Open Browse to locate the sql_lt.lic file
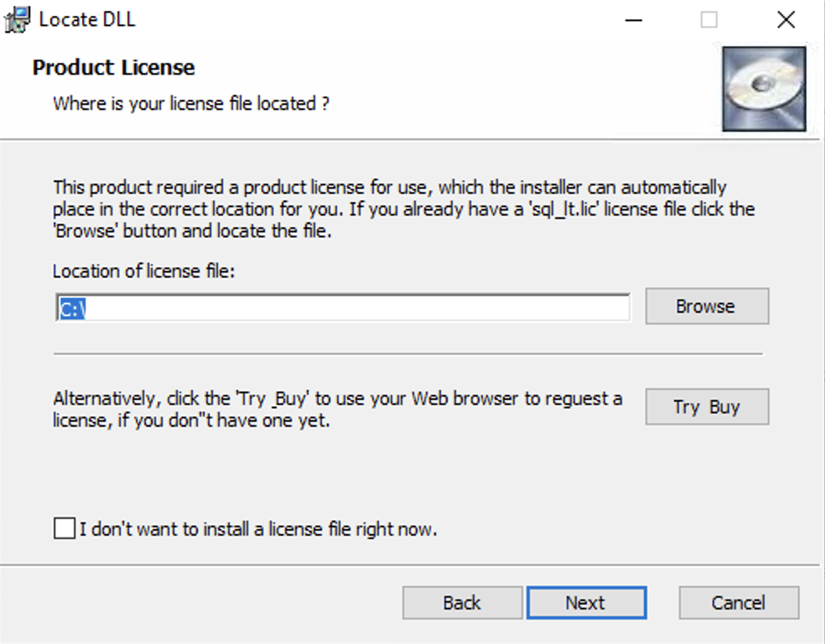This screenshot has height=644, width=825. pos(706,306)
